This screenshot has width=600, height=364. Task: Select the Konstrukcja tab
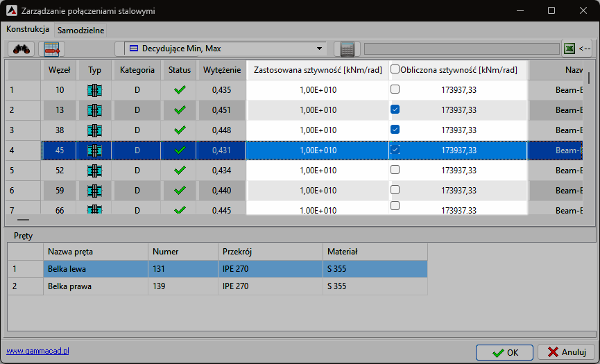(x=28, y=30)
